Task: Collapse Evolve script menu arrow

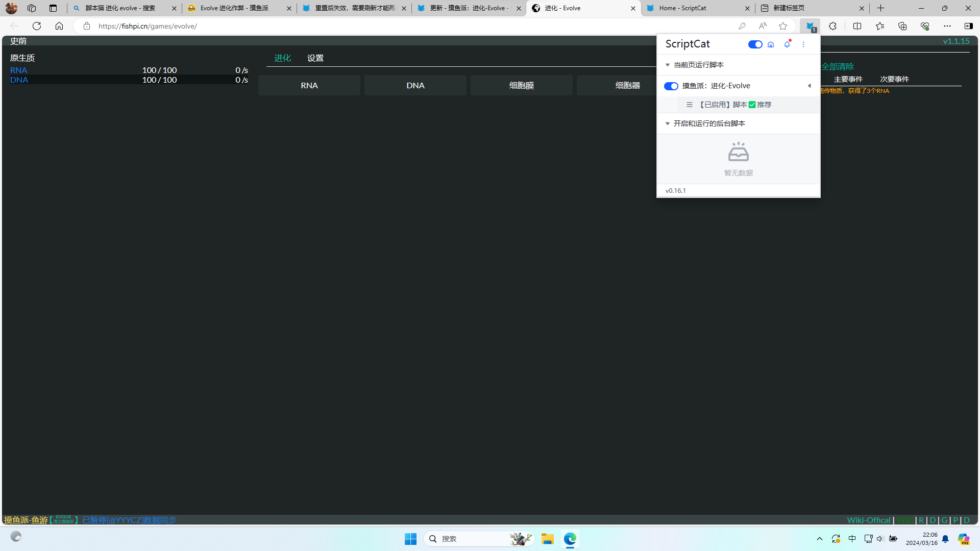Action: 809,86
